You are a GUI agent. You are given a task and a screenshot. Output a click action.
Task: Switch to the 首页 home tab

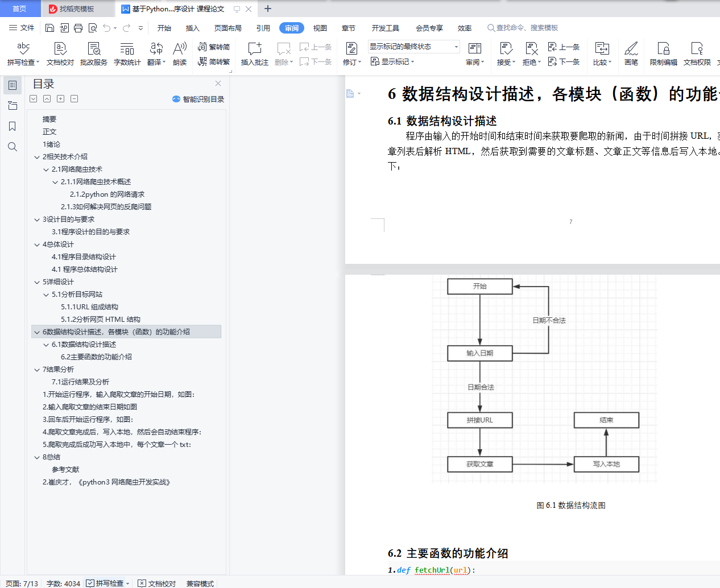pyautogui.click(x=20, y=9)
